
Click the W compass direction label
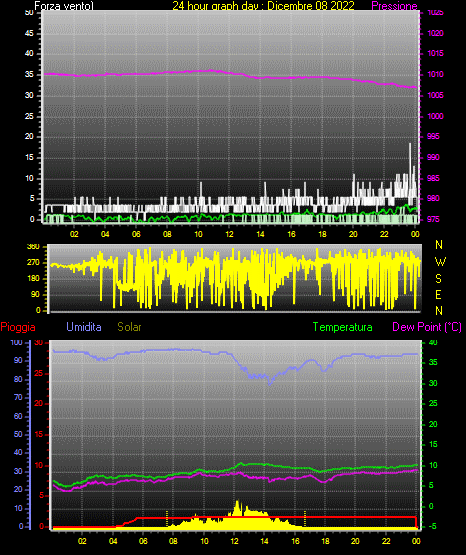440,262
